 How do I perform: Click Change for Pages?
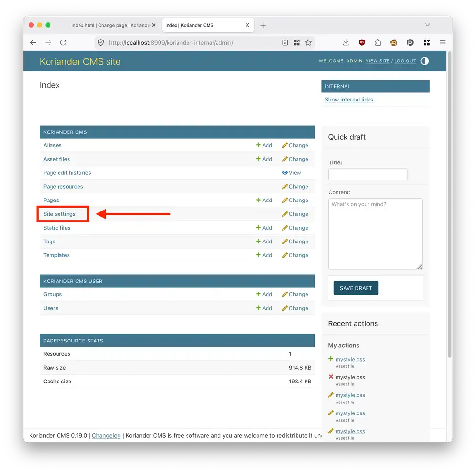pyautogui.click(x=295, y=200)
